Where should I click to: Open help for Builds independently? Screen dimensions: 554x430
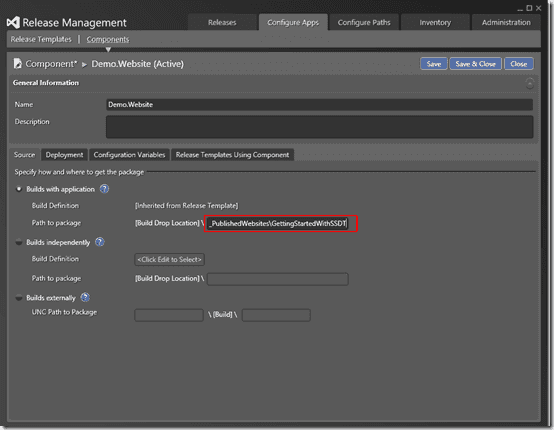pyautogui.click(x=100, y=242)
